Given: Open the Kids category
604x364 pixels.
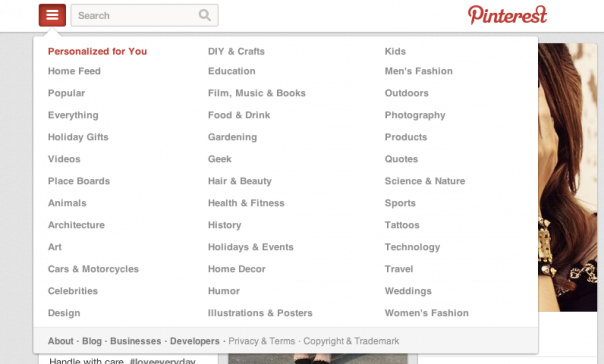Looking at the screenshot, I should tap(395, 51).
